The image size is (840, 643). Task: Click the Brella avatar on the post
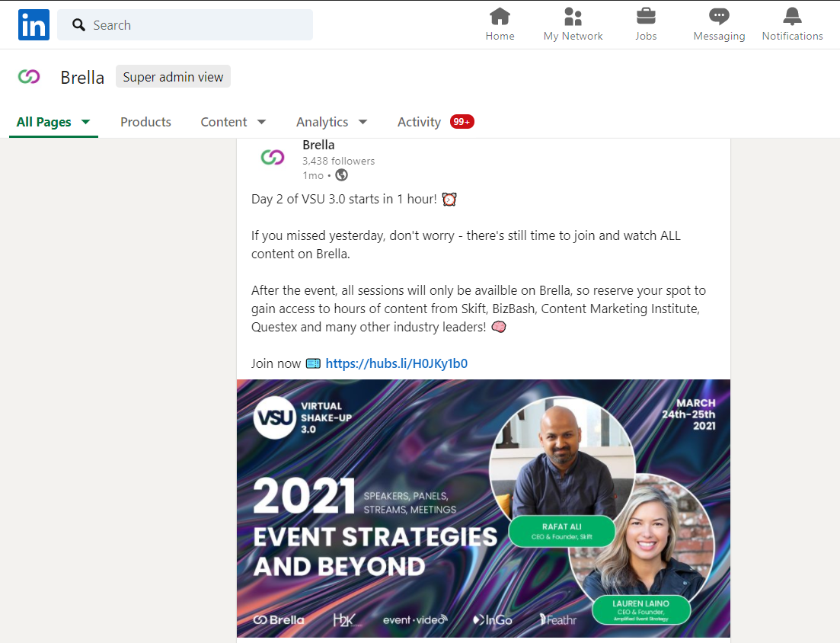pyautogui.click(x=273, y=158)
